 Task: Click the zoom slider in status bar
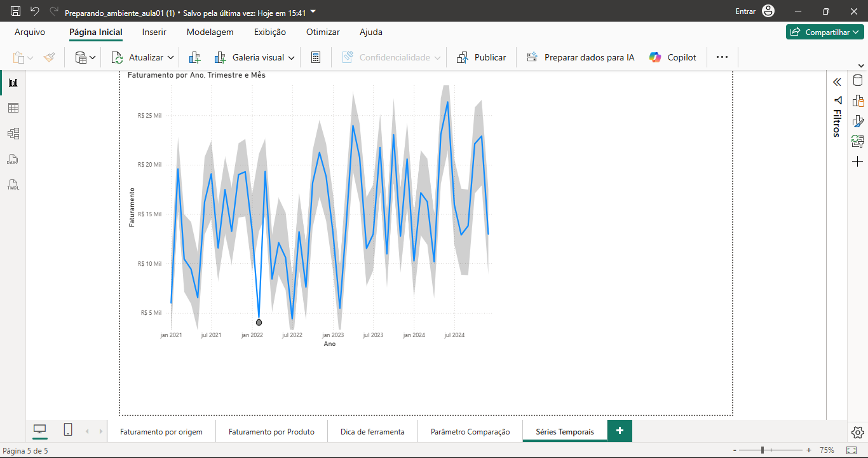point(771,450)
